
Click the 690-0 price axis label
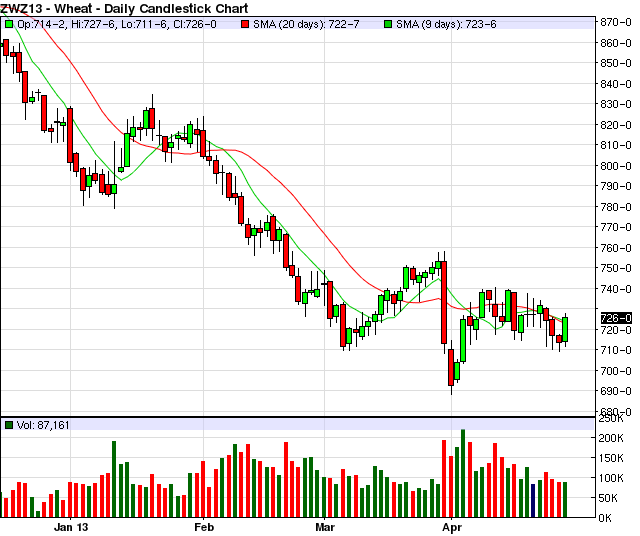pyautogui.click(x=616, y=391)
